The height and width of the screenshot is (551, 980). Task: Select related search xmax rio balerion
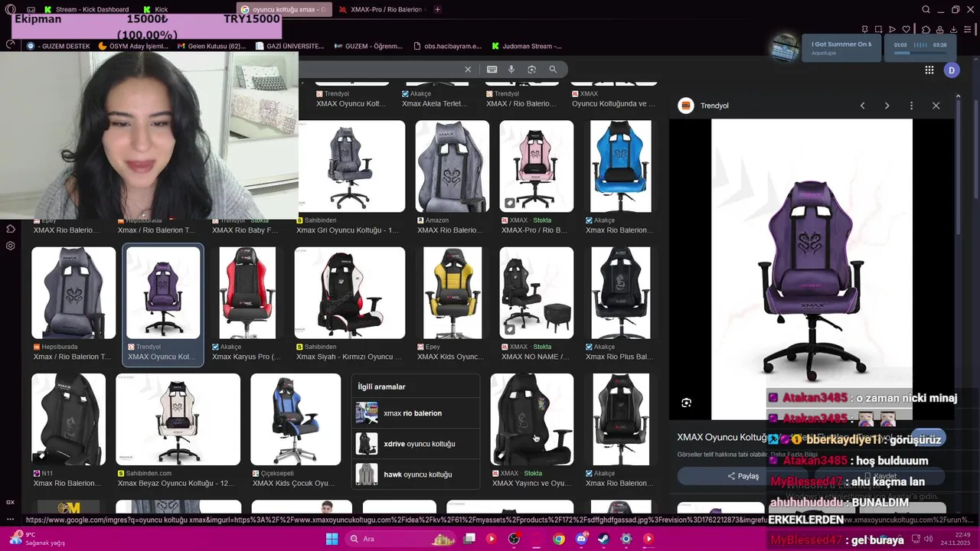click(x=416, y=413)
